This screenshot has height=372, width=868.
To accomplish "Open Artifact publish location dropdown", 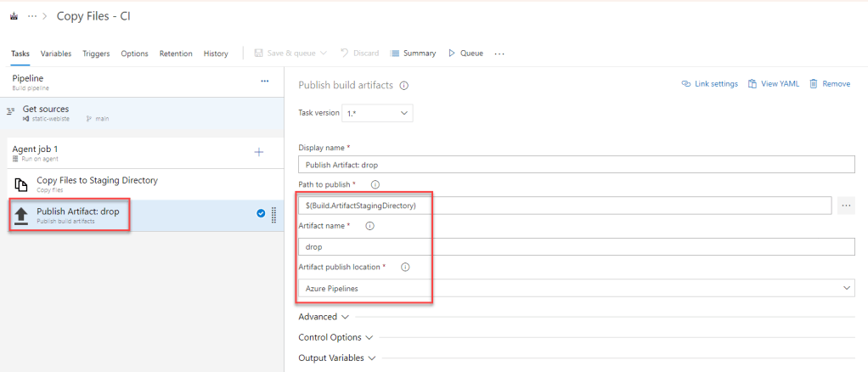I will pos(577,288).
